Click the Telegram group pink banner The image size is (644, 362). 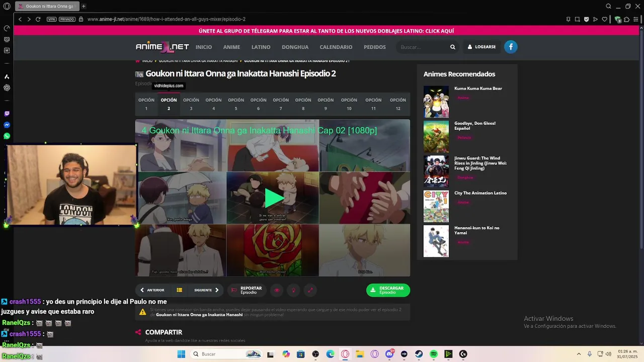point(326,31)
